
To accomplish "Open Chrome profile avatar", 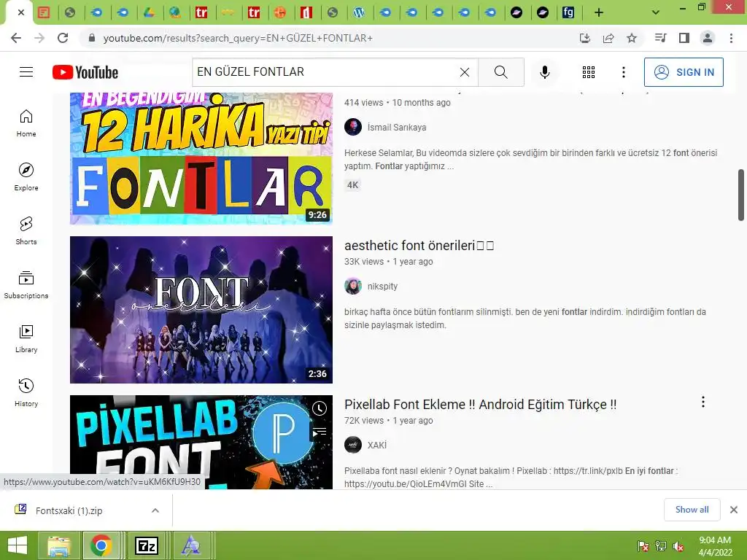I will (708, 38).
